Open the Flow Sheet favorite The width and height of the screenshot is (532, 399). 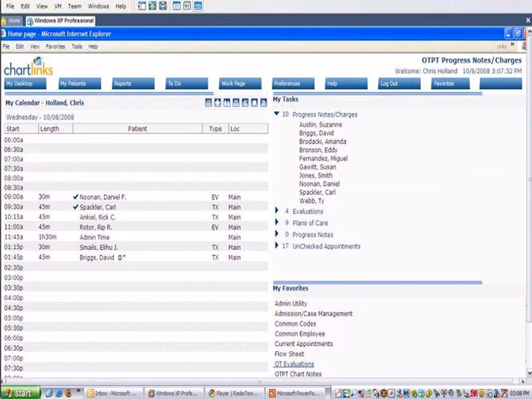point(289,354)
